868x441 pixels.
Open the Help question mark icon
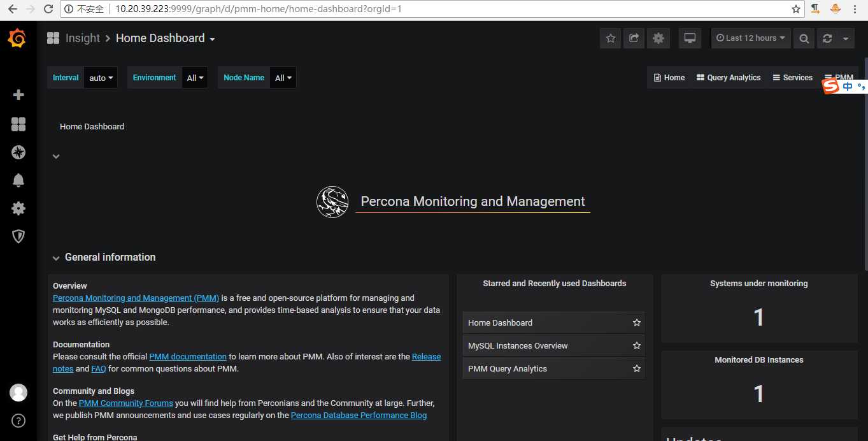pyautogui.click(x=18, y=421)
